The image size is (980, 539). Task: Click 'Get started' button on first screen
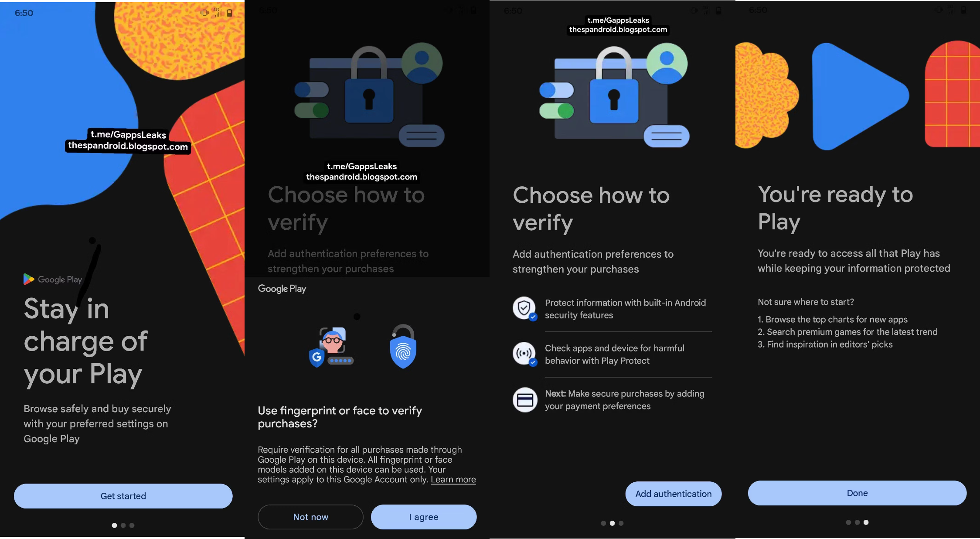(123, 495)
